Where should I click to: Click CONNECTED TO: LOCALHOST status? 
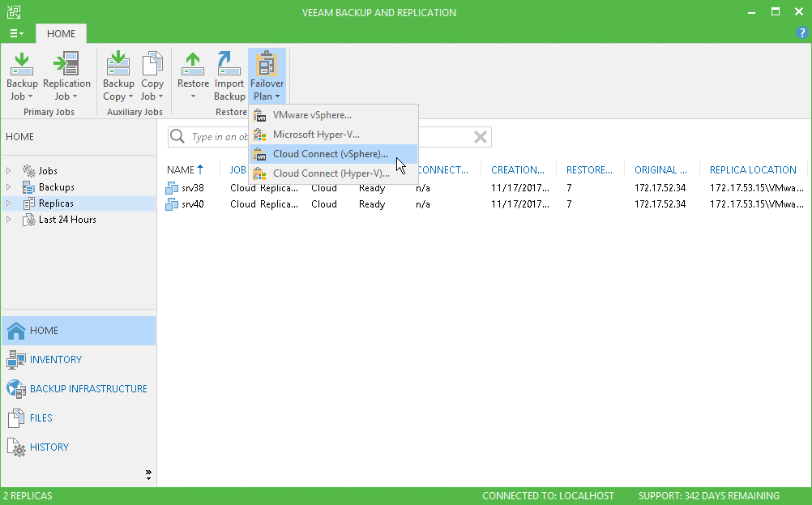(x=548, y=496)
